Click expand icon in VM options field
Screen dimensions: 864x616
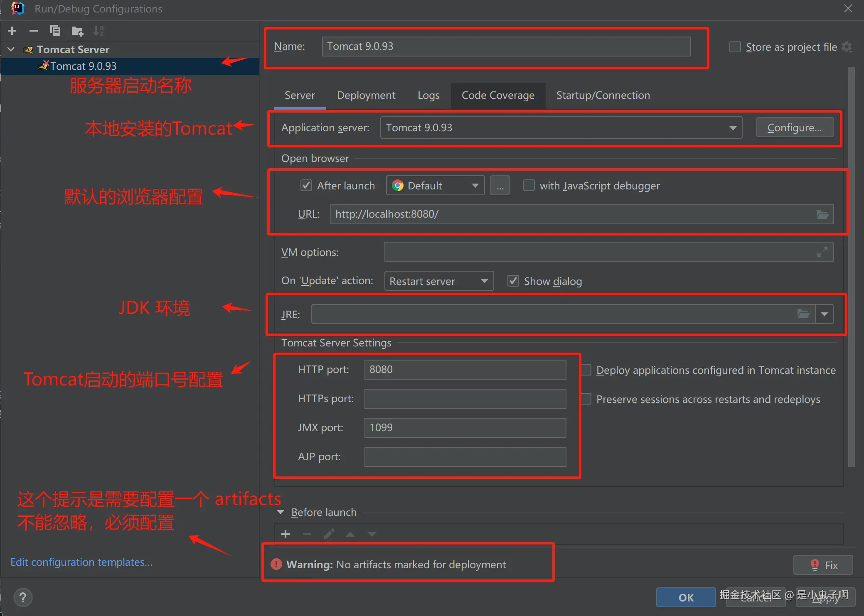pyautogui.click(x=822, y=252)
